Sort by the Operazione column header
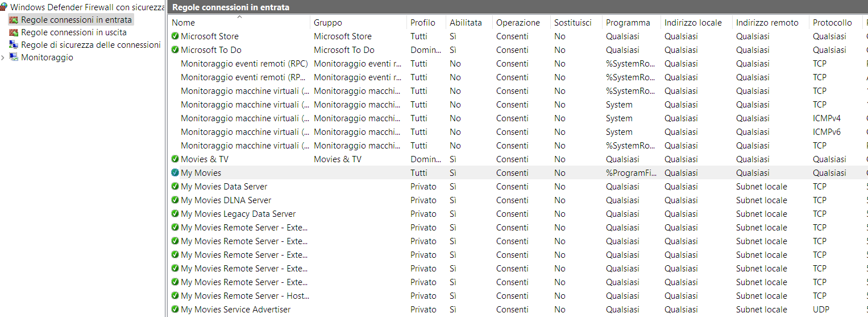 click(521, 23)
